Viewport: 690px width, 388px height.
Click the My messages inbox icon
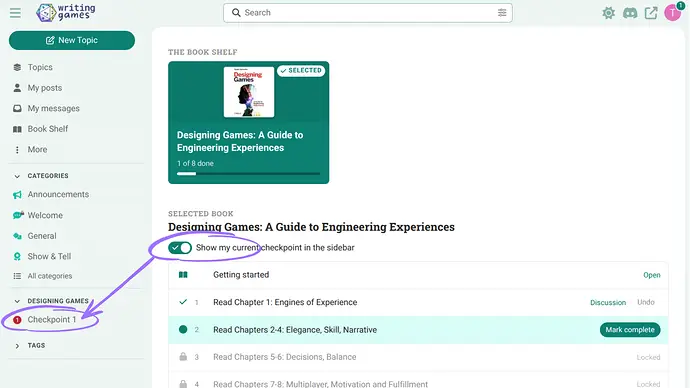point(17,108)
